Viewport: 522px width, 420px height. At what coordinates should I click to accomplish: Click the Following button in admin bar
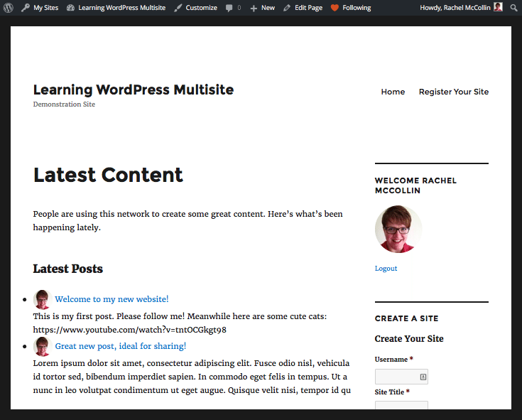(x=351, y=8)
